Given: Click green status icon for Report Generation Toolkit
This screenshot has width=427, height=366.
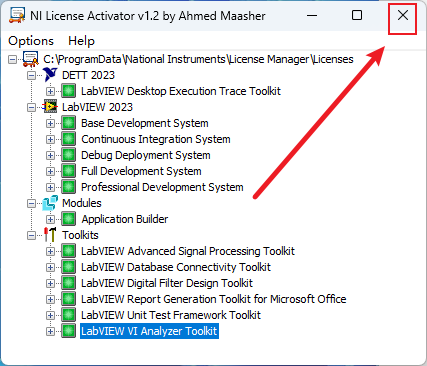Looking at the screenshot, I should click(x=69, y=299).
